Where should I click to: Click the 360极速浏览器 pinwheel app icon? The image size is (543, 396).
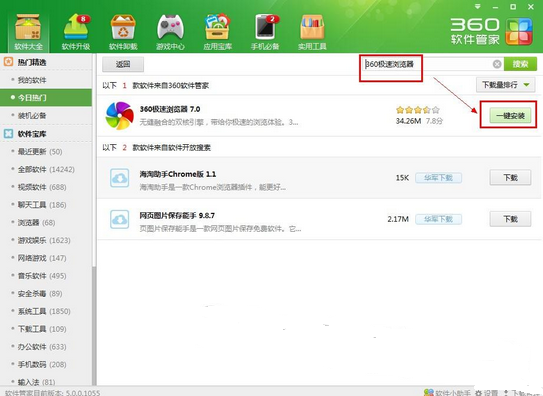coord(120,116)
